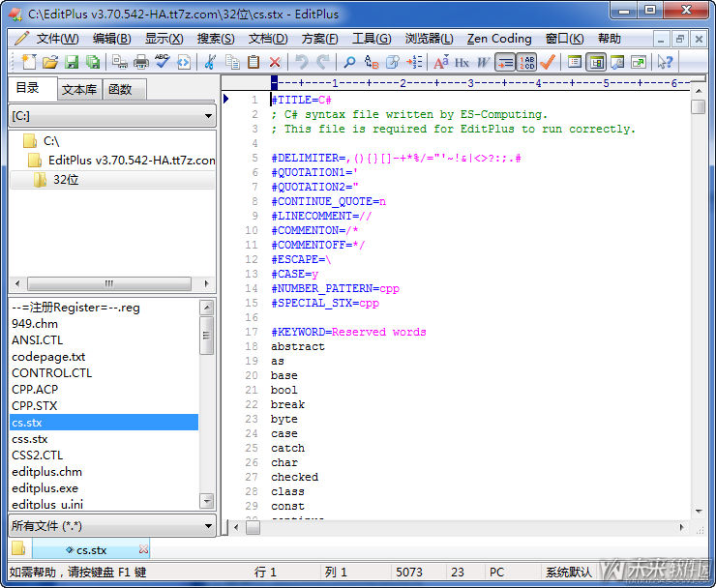Open the Zen Coding menu
The width and height of the screenshot is (716, 588).
[x=499, y=39]
